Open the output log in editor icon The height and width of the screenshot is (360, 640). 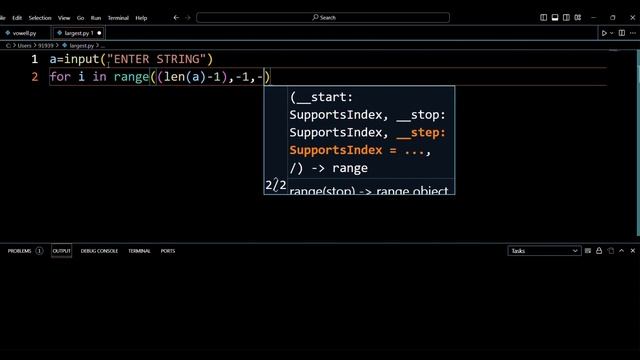coord(611,251)
